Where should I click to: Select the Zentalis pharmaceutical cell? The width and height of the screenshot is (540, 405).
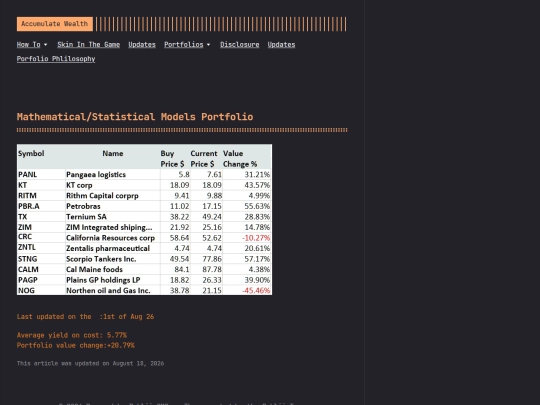pos(113,248)
